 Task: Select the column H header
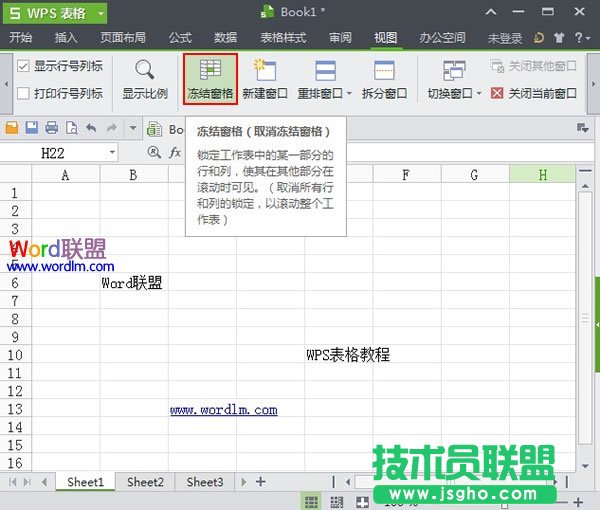542,175
